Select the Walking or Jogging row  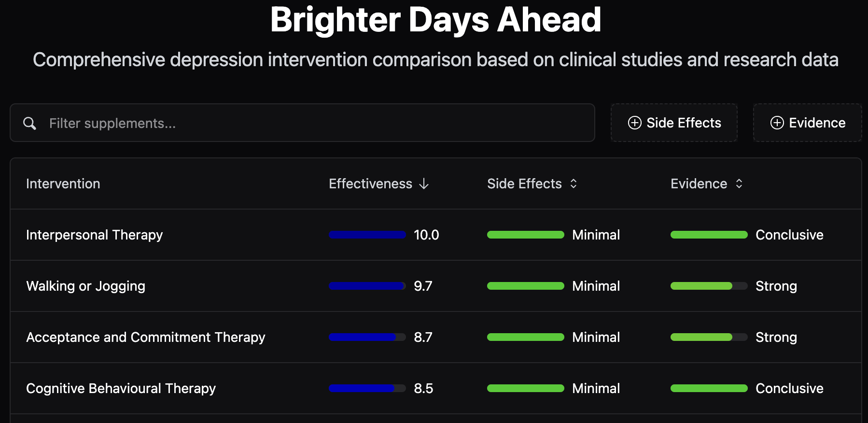click(436, 286)
